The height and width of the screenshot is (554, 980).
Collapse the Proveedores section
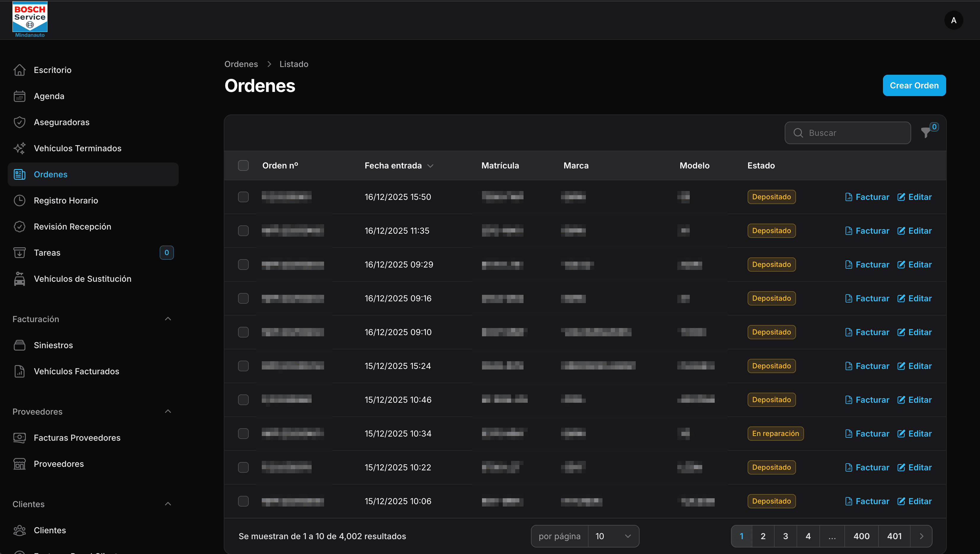click(x=168, y=411)
